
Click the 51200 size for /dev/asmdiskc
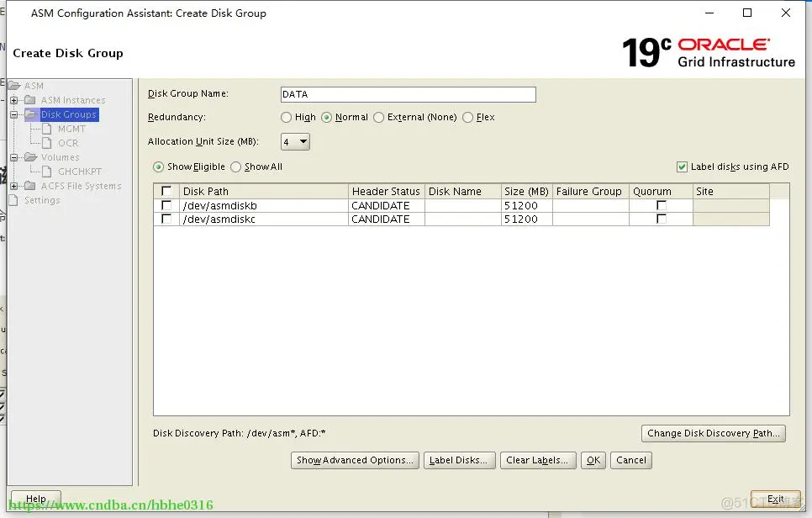[527, 219]
